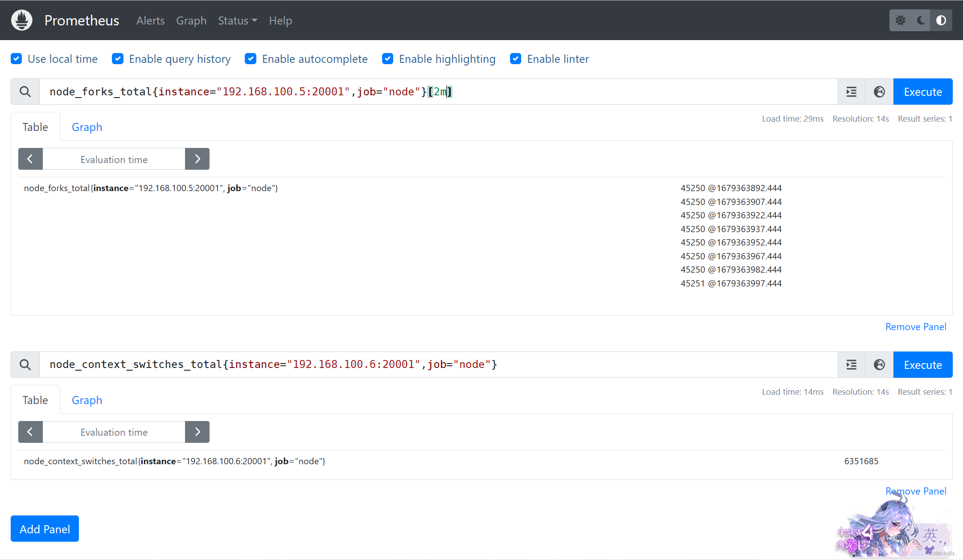Execute the node_forks_total query
963x560 pixels.
click(x=923, y=92)
